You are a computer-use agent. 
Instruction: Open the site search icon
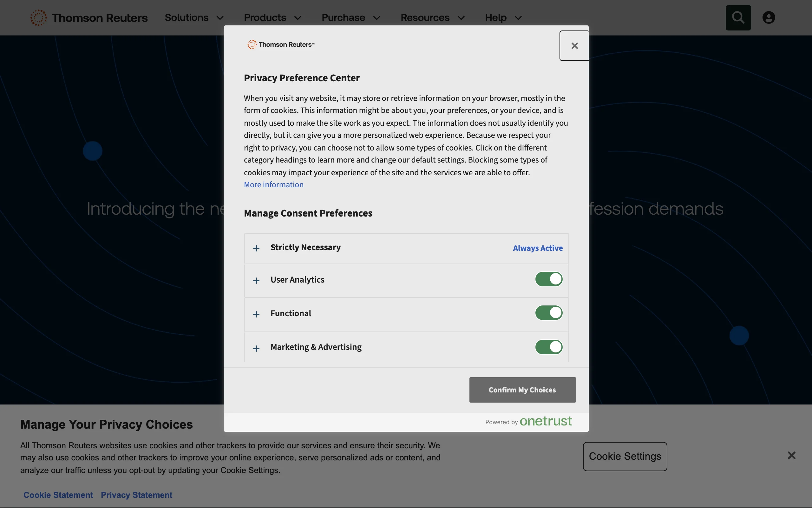click(738, 17)
